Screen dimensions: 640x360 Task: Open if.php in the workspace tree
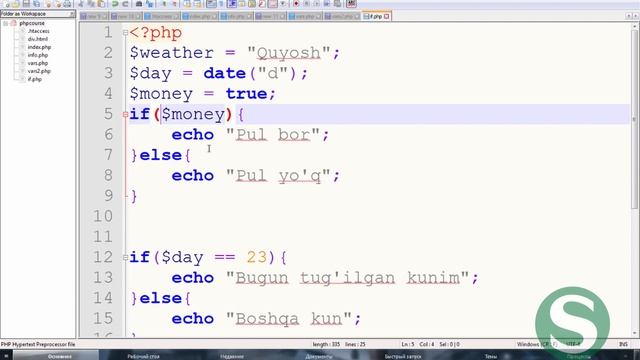[35, 79]
